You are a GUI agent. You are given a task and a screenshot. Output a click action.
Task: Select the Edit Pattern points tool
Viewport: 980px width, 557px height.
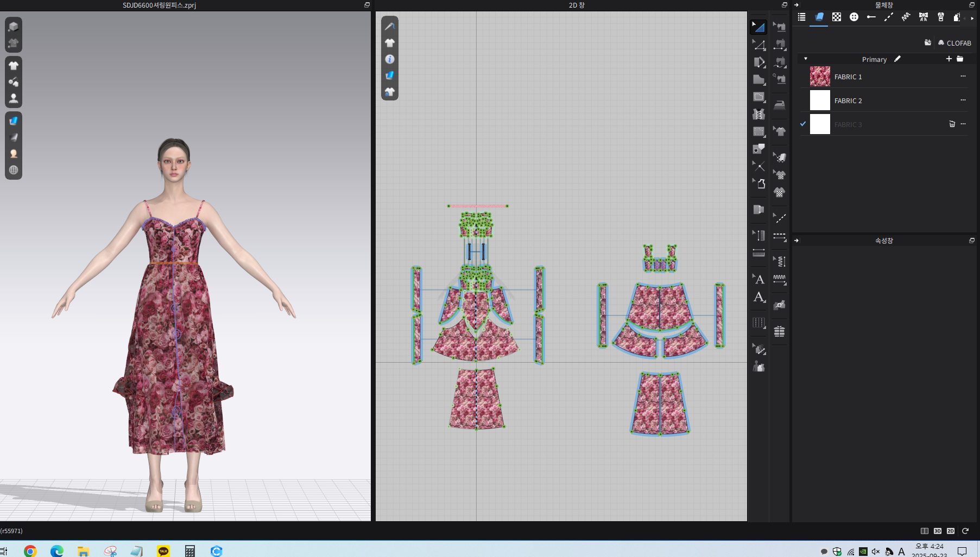tap(758, 45)
